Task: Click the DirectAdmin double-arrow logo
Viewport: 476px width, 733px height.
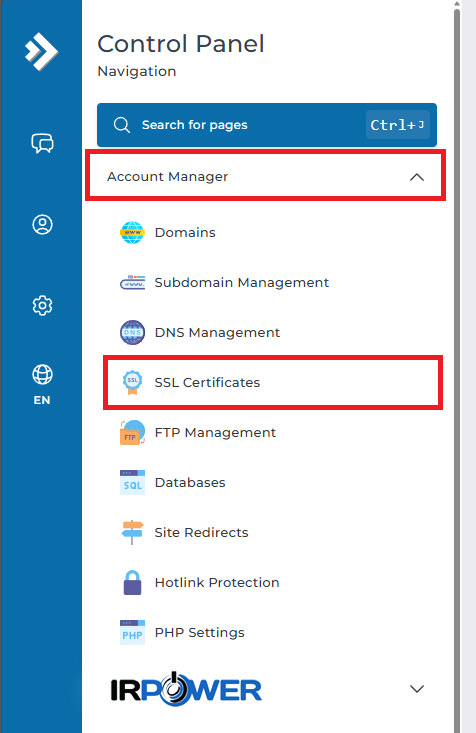Action: pyautogui.click(x=41, y=51)
